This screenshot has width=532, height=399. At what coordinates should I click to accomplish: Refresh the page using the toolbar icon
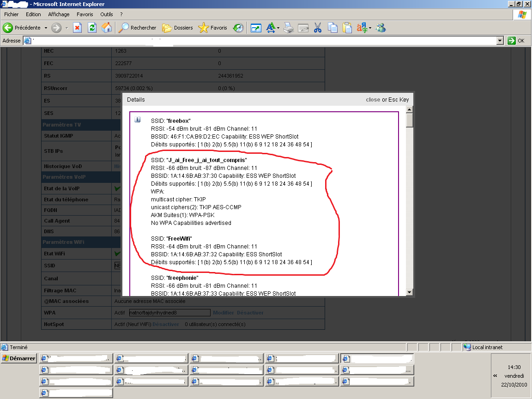coord(92,28)
